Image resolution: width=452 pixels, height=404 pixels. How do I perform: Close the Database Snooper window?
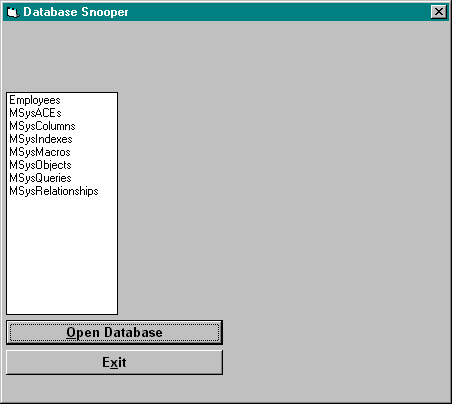tap(439, 12)
